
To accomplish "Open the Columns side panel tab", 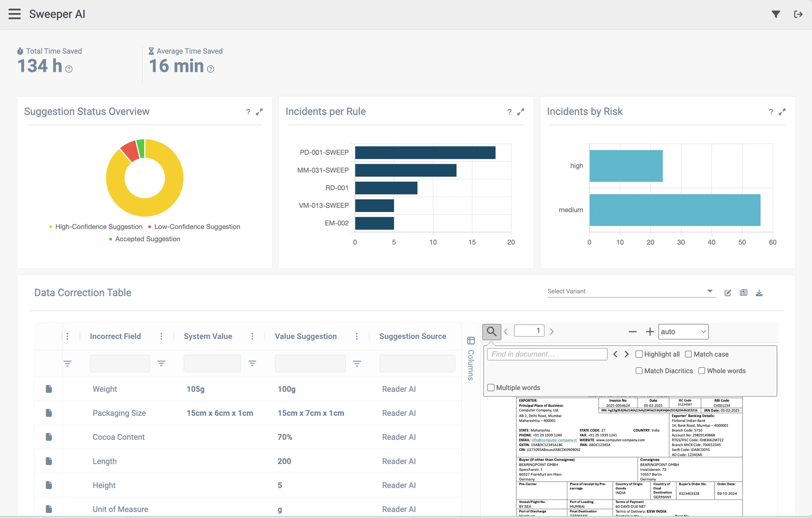I will click(471, 359).
